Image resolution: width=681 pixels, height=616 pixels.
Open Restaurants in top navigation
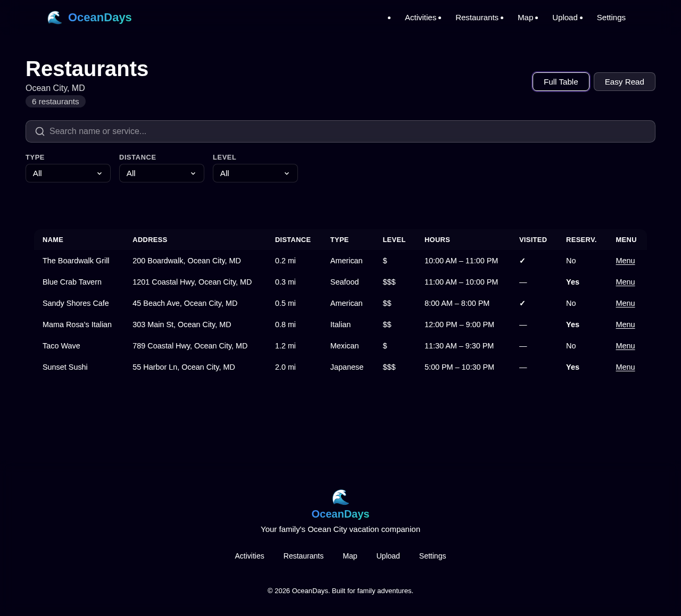coord(477,18)
